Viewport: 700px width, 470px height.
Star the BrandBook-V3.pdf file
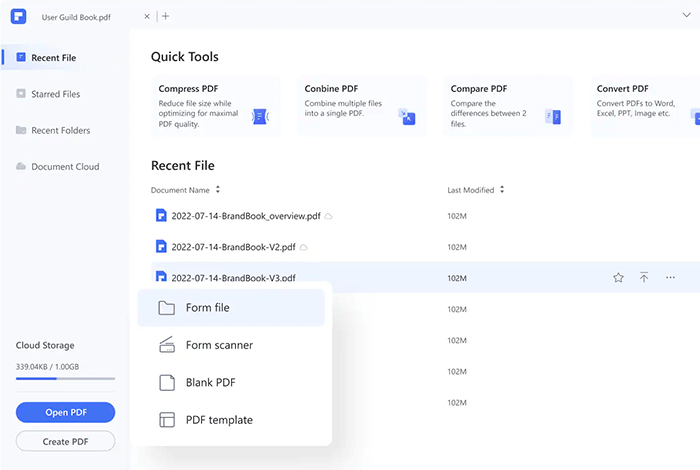click(618, 278)
